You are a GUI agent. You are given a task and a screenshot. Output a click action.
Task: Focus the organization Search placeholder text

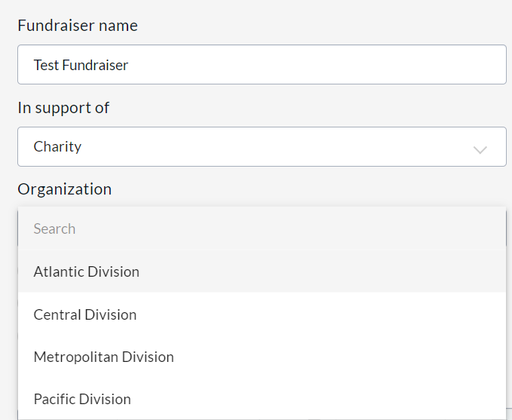pyautogui.click(x=54, y=228)
